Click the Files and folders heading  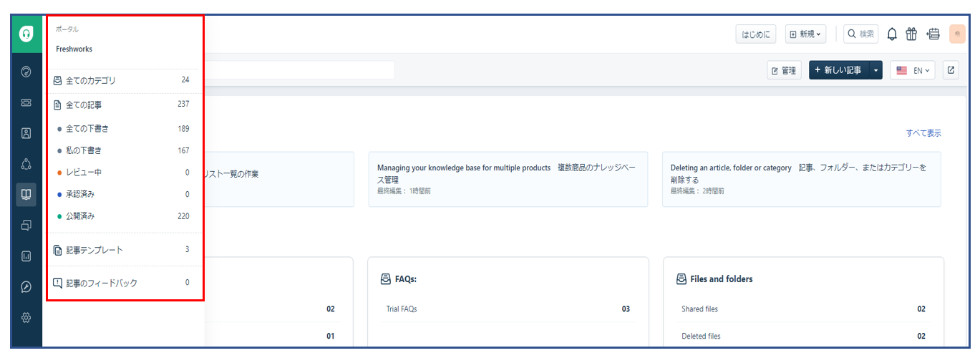tap(722, 279)
